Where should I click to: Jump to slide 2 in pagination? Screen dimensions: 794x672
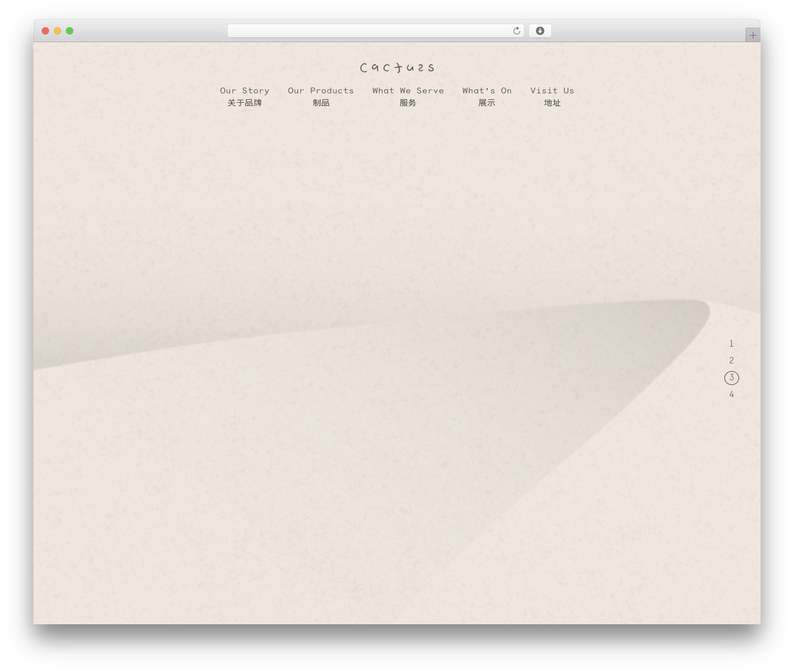[731, 360]
